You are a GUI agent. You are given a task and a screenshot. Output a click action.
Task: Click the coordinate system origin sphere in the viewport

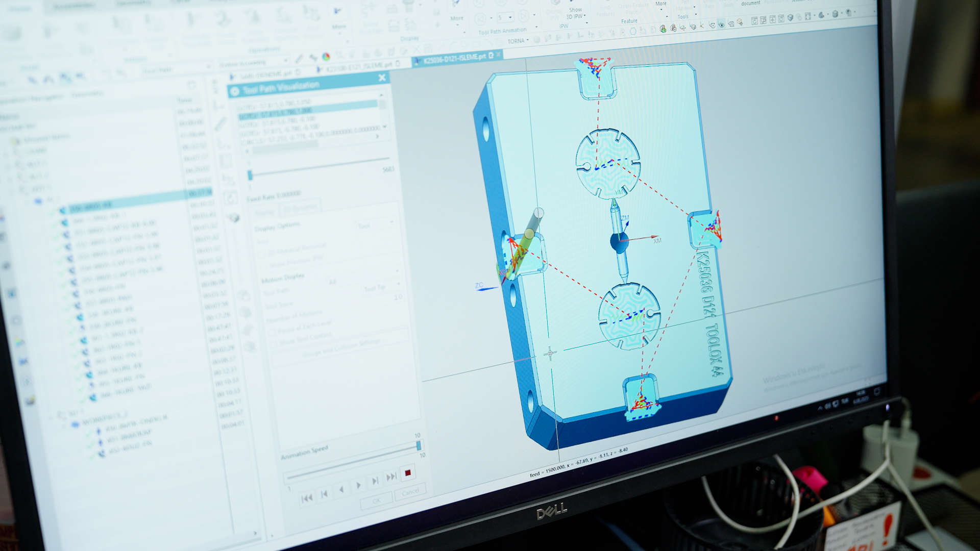620,243
